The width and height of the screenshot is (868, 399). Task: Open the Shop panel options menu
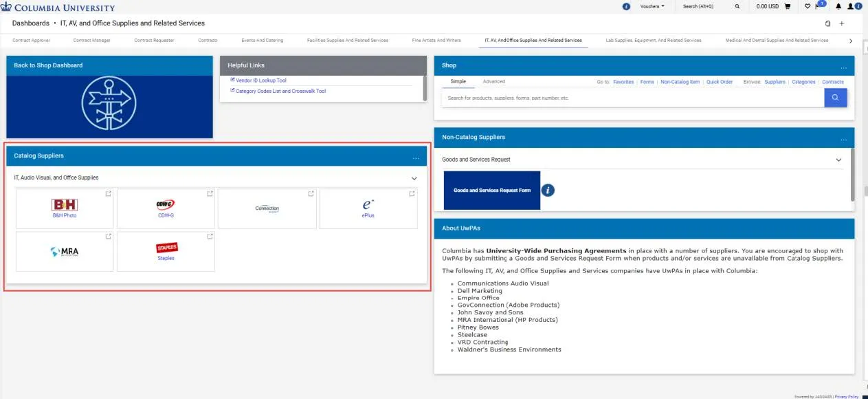[843, 67]
